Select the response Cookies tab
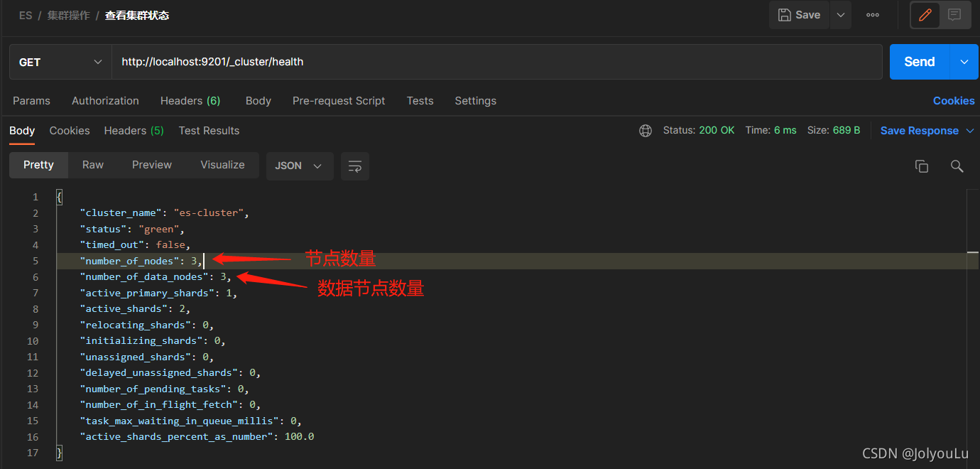980x469 pixels. (x=70, y=131)
